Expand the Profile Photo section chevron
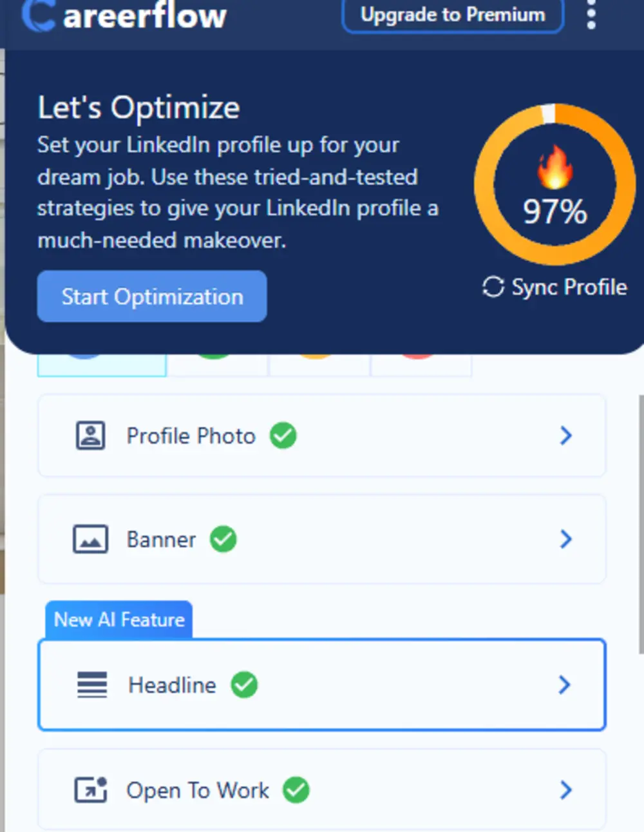The width and height of the screenshot is (644, 832). pyautogui.click(x=565, y=436)
